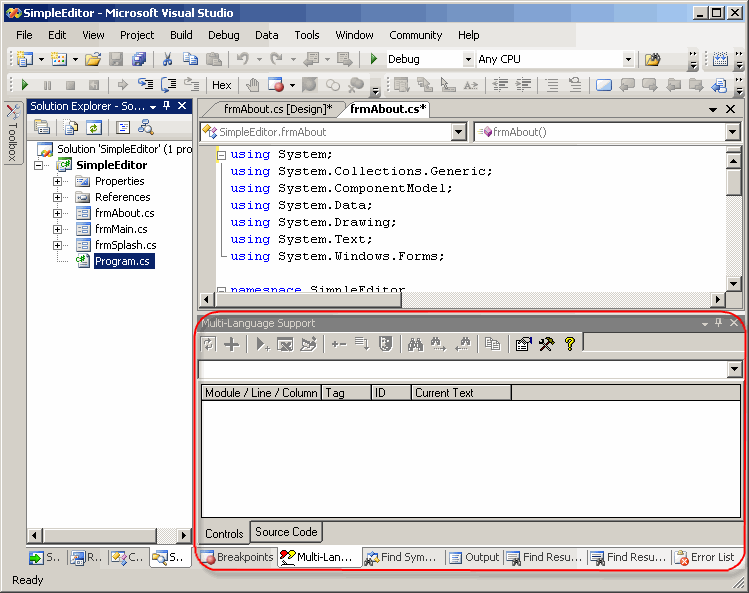Toggle Show All Files in Solution Explorer
This screenshot has height=593, width=749.
click(70, 127)
